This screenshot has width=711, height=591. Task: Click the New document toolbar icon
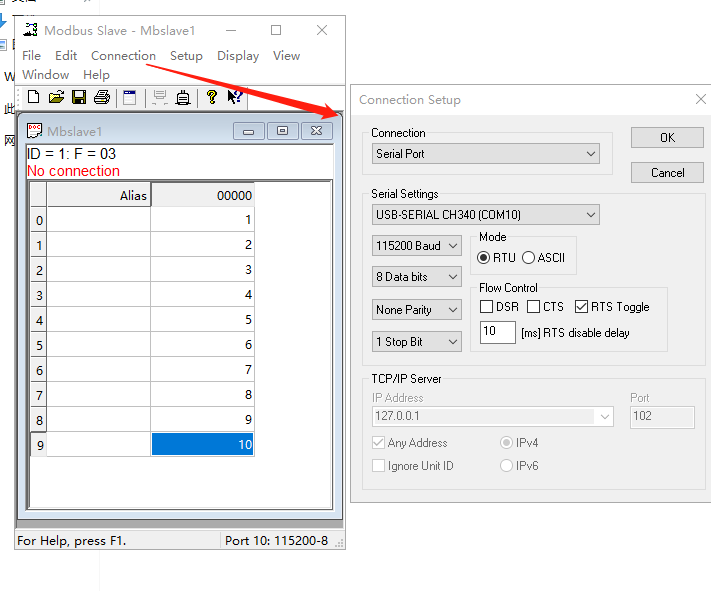33,97
